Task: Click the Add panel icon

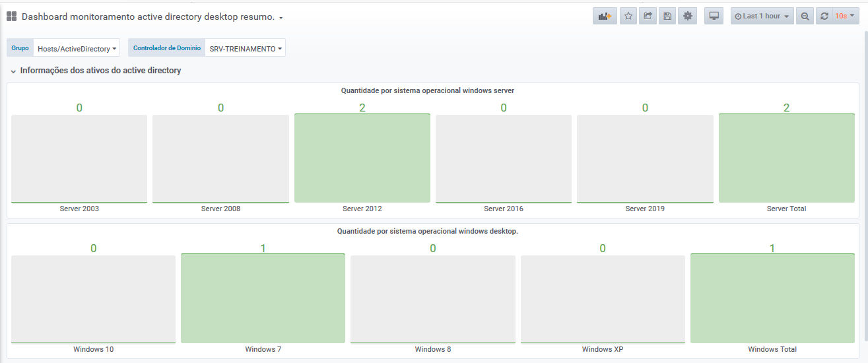Action: tap(605, 16)
